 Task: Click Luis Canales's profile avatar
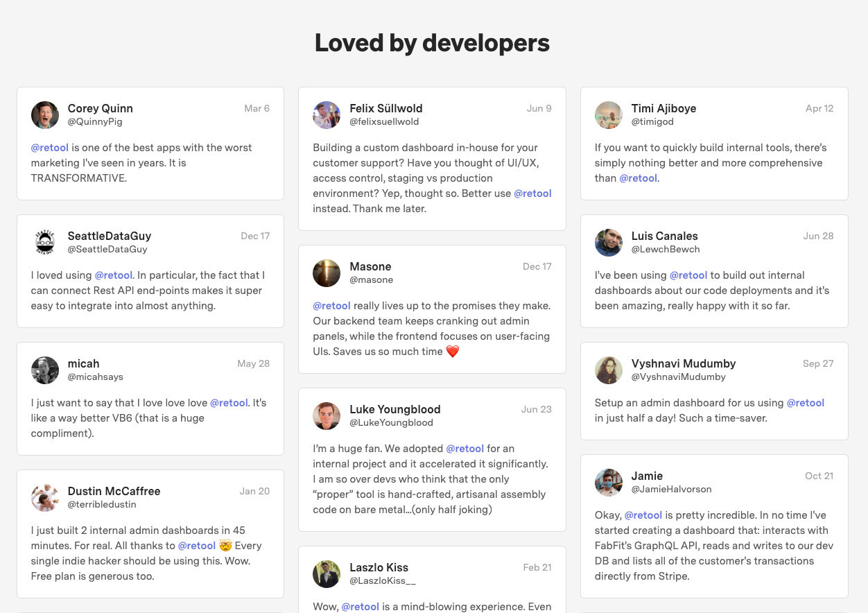coord(609,243)
